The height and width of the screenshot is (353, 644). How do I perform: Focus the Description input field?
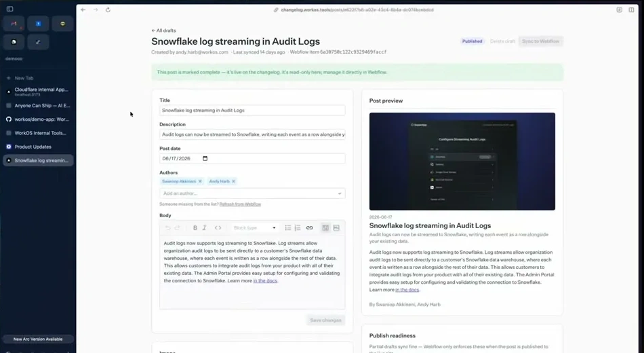coord(252,134)
